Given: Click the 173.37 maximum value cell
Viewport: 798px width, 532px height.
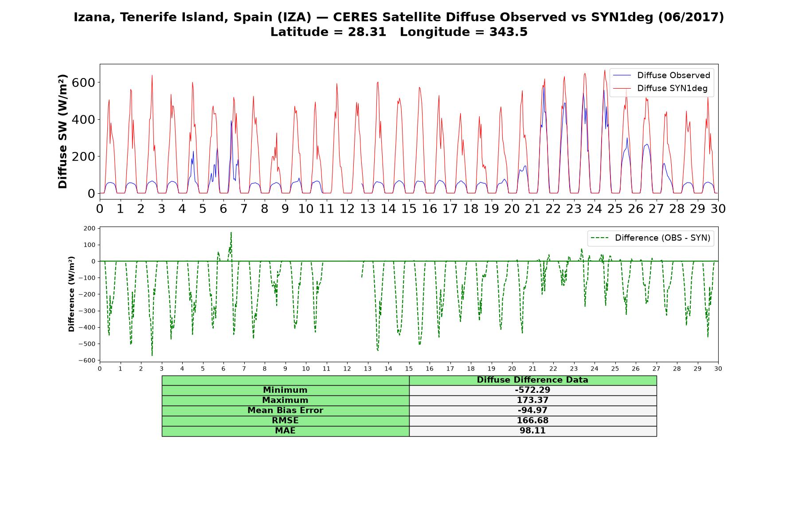Looking at the screenshot, I should [532, 400].
